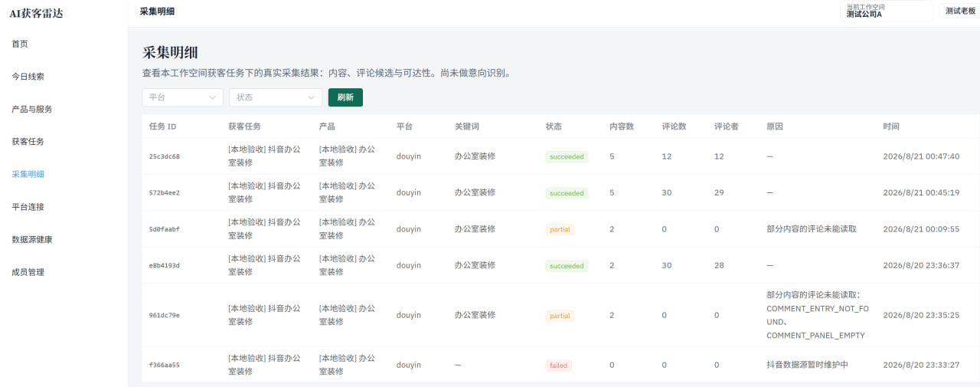Click the 评论数 column header
This screenshot has width=980, height=387.
pos(674,126)
